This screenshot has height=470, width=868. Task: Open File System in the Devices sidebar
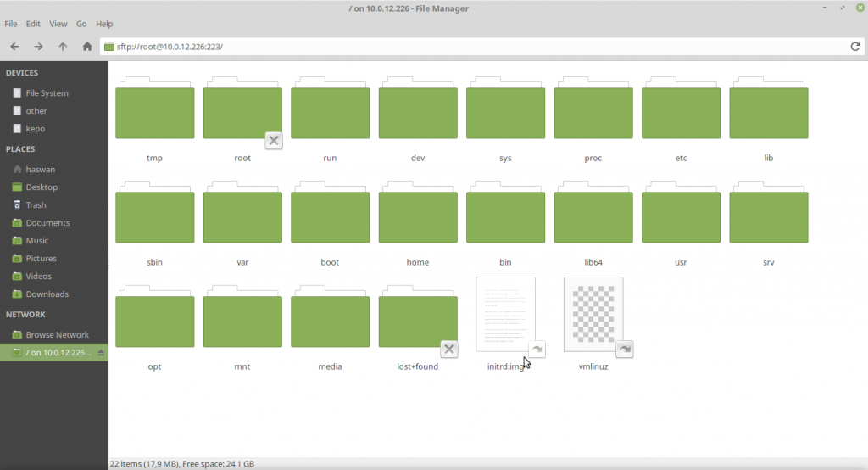[x=53, y=93]
